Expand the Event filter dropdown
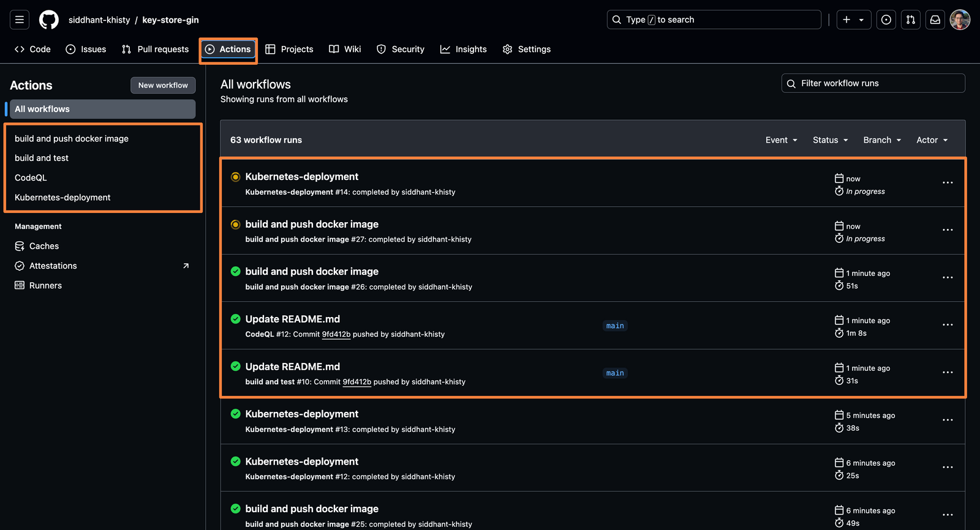This screenshot has width=980, height=530. click(781, 140)
